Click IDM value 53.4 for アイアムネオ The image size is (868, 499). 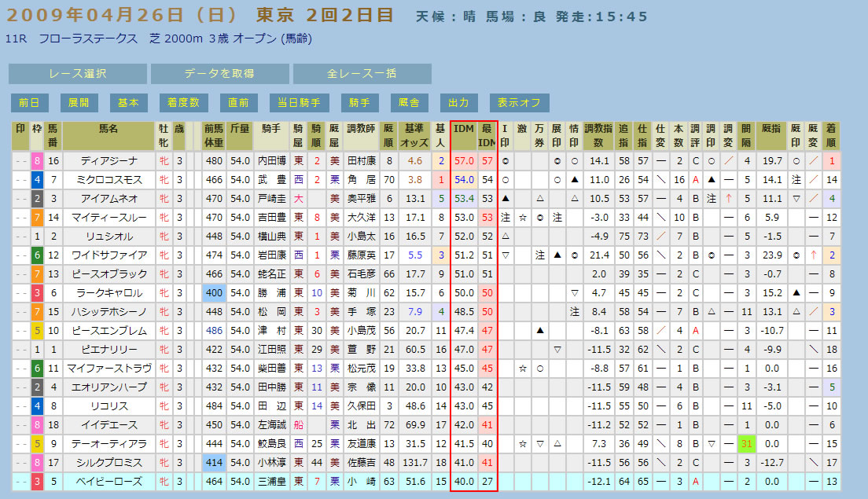pos(464,199)
